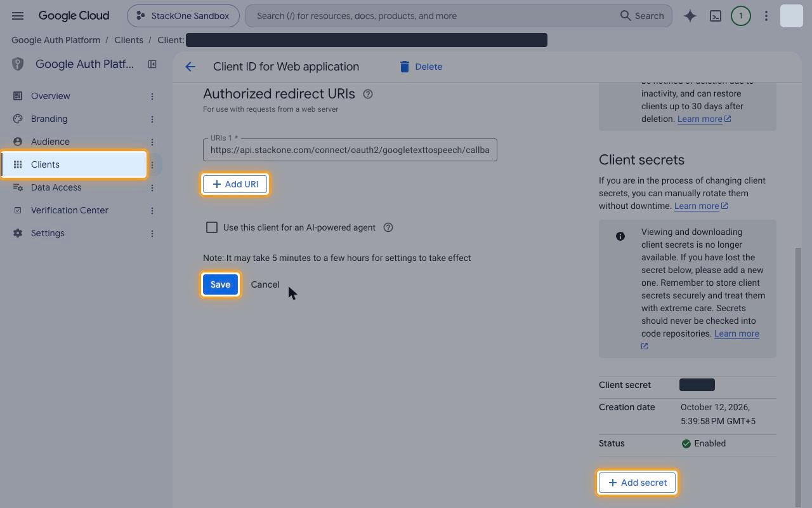Click the user account avatar
This screenshot has width=812, height=508.
tap(792, 16)
